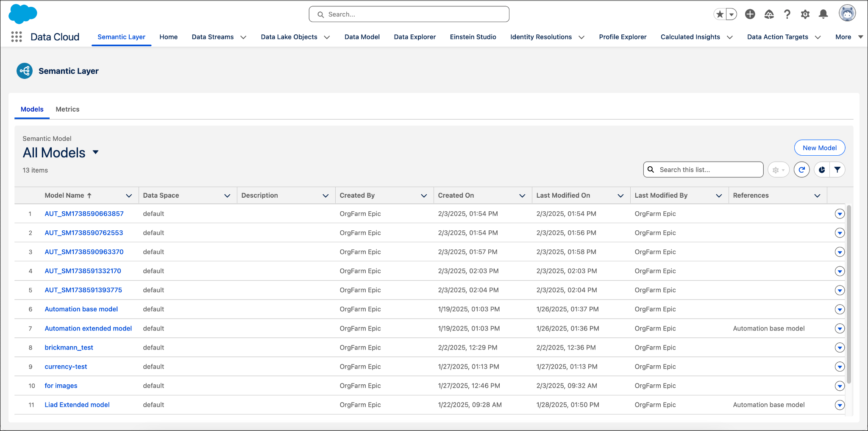
Task: Open the user profile avatar
Action: coord(847,13)
